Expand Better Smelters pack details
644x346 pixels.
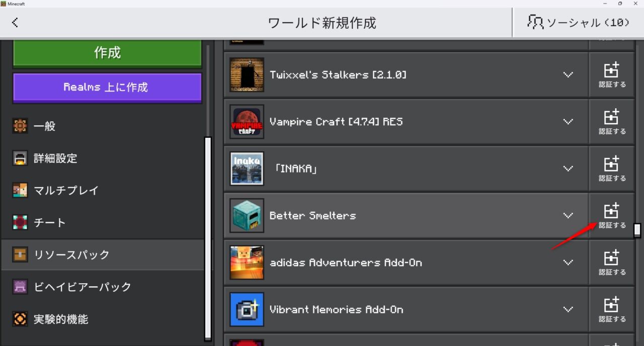[x=568, y=215]
